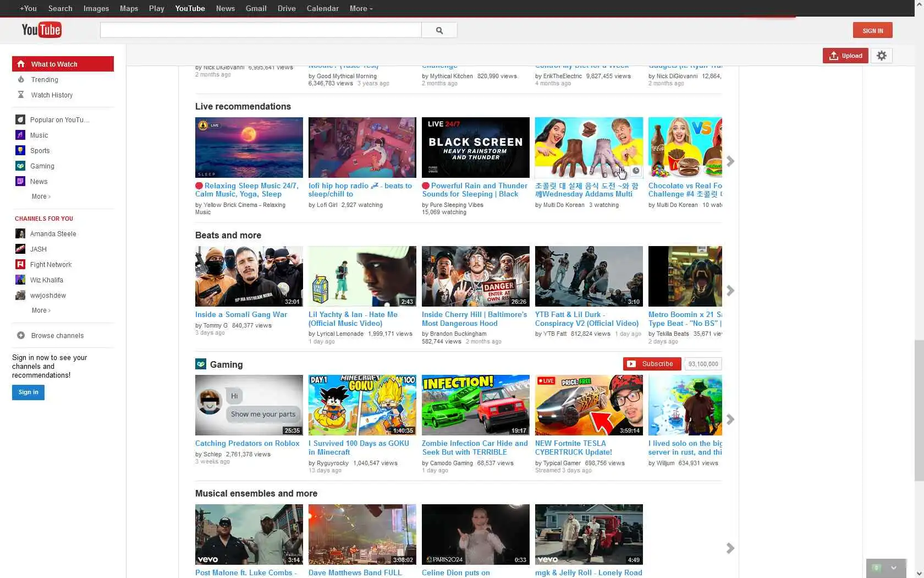The height and width of the screenshot is (578, 924).
Task: Click the blue Sign in sidebar button
Action: pyautogui.click(x=28, y=392)
